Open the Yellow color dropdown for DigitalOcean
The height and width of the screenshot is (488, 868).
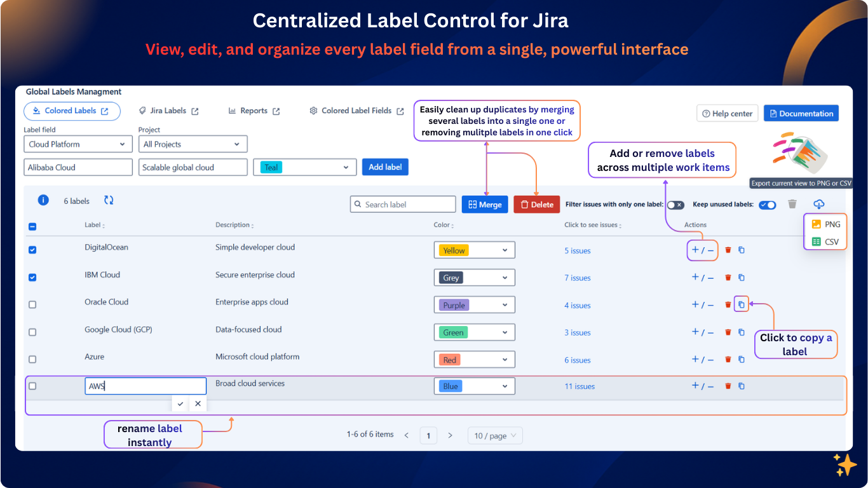(x=474, y=250)
